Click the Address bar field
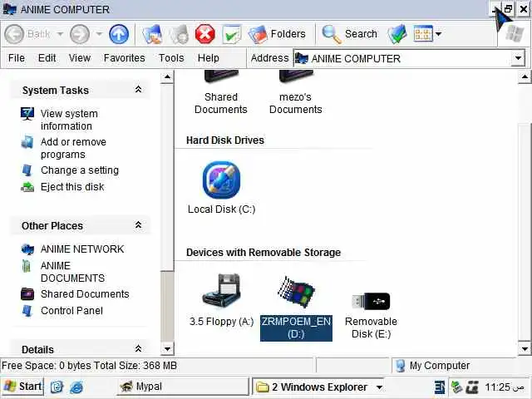 tap(402, 58)
